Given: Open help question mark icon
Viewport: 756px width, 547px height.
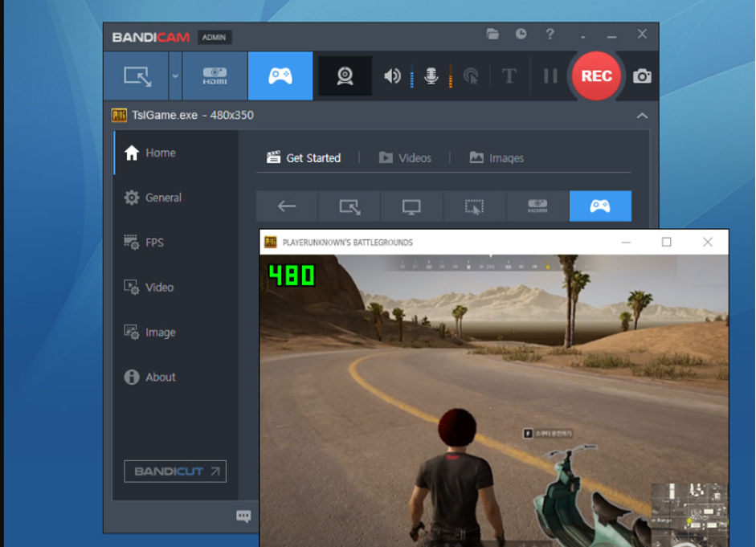Looking at the screenshot, I should tap(550, 34).
